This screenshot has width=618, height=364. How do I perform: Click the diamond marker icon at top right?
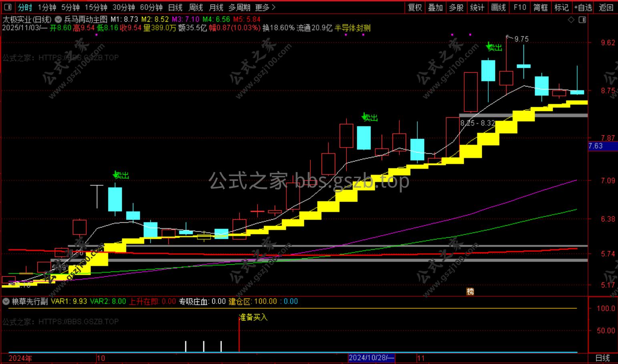(x=571, y=20)
